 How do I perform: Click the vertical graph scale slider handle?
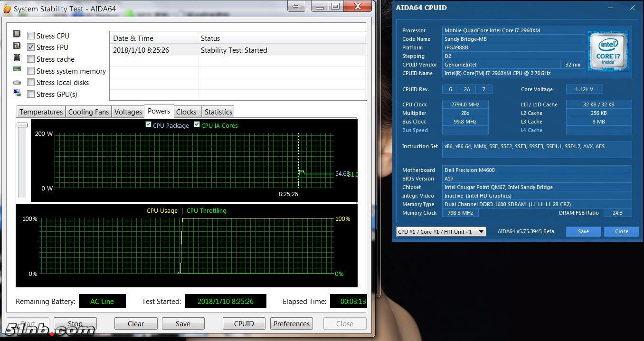(x=22, y=125)
